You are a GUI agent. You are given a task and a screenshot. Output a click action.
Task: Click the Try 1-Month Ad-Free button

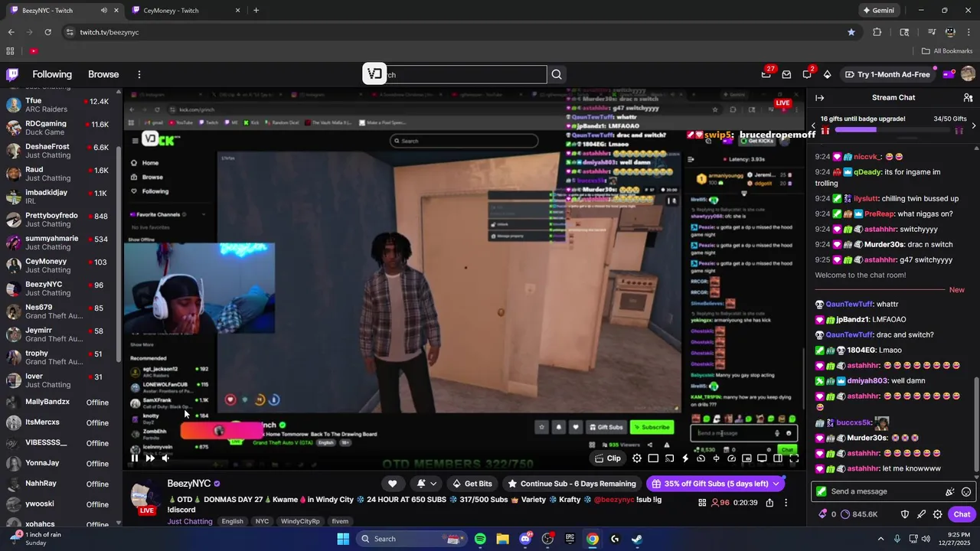point(887,74)
